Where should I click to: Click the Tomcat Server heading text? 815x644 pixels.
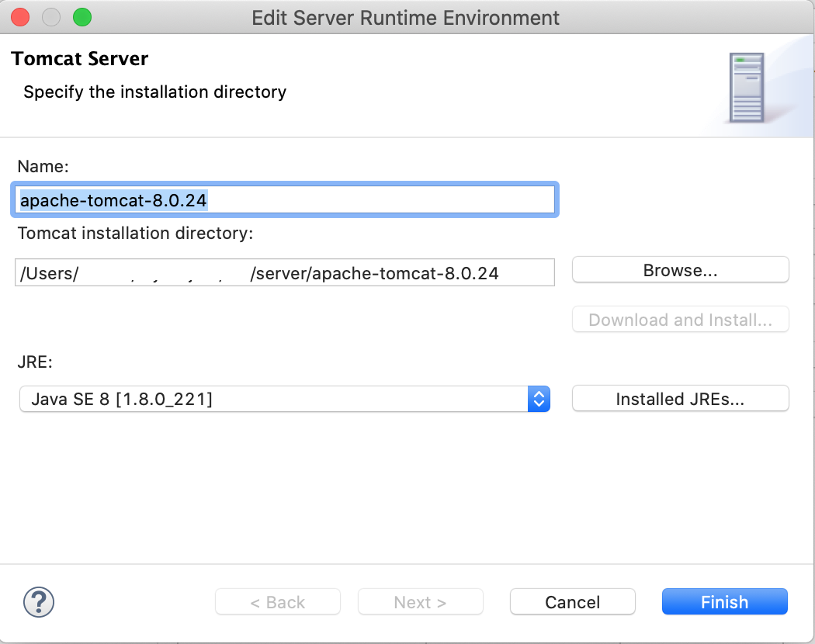click(79, 58)
